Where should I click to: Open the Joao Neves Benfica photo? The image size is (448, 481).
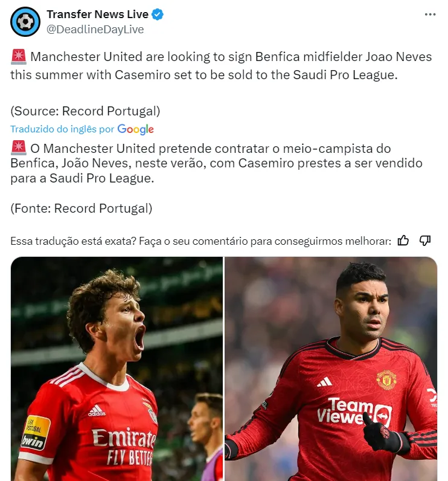click(117, 369)
